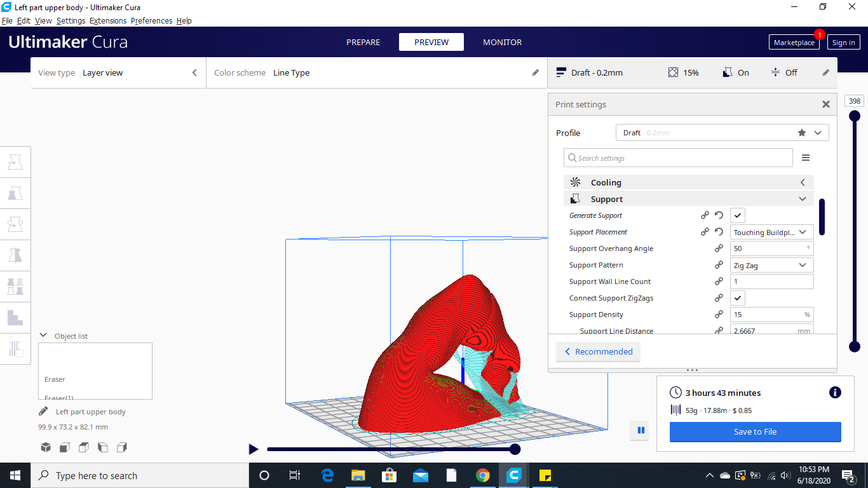The width and height of the screenshot is (868, 488).
Task: Switch to left side view cube icon
Action: [103, 447]
